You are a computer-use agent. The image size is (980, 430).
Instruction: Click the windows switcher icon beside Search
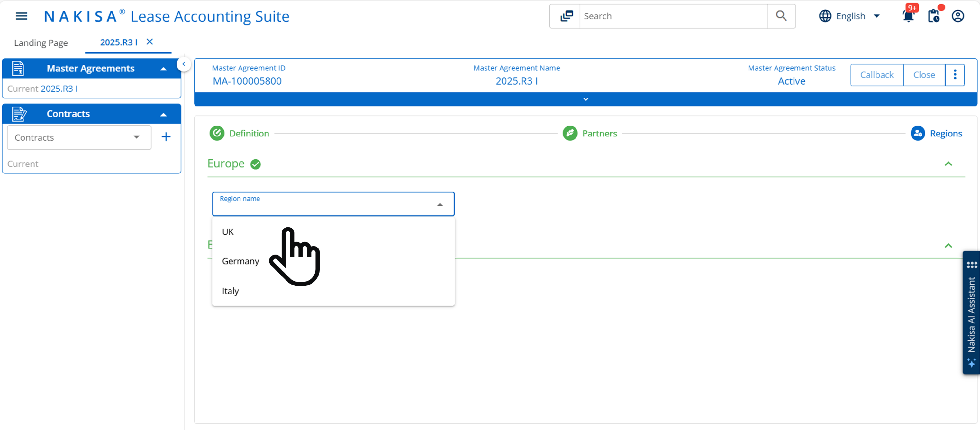click(566, 16)
